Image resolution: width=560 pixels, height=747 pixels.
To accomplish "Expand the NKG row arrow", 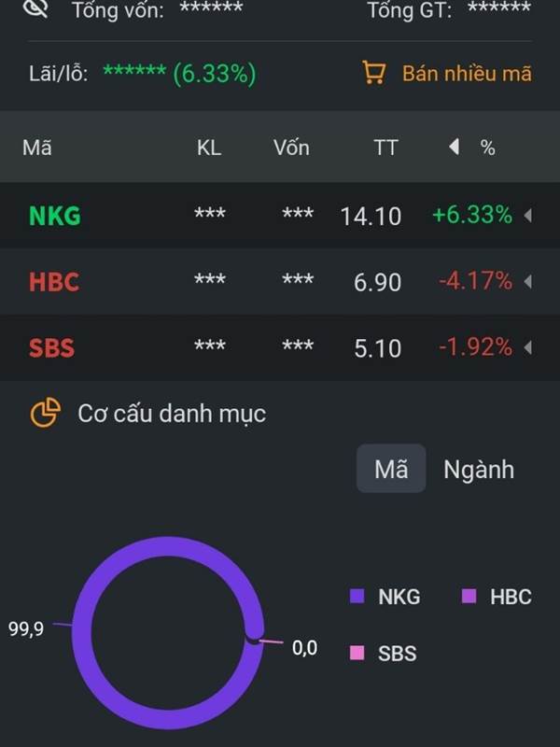I will click(527, 216).
